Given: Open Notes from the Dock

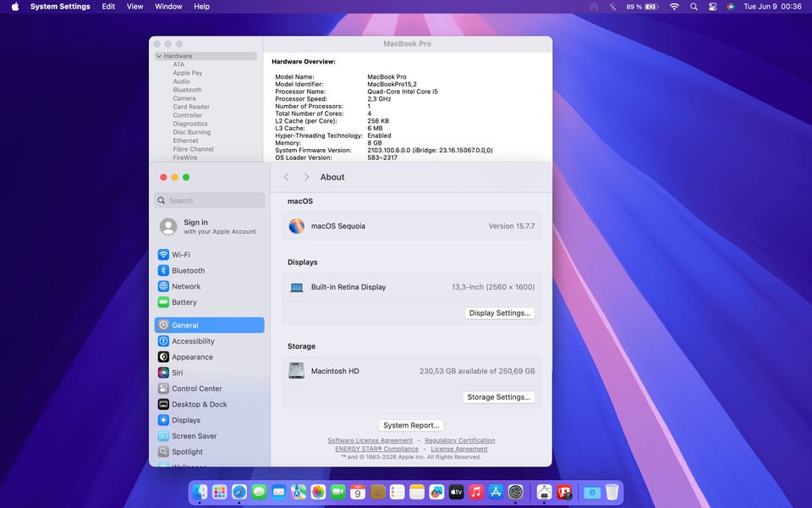Looking at the screenshot, I should point(417,492).
